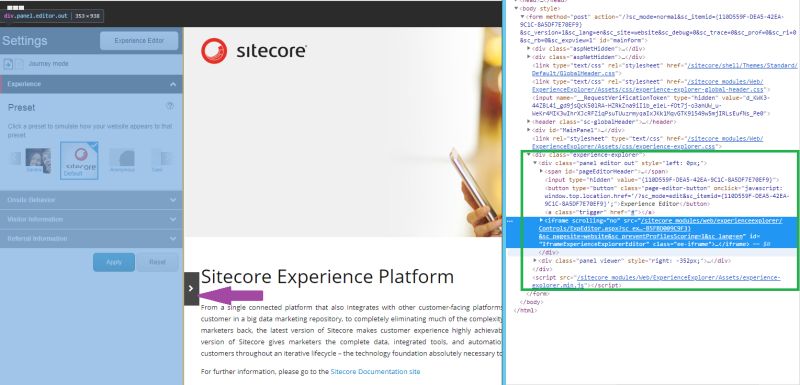Select the closing body tag
The image size is (800, 385).
coord(532,302)
